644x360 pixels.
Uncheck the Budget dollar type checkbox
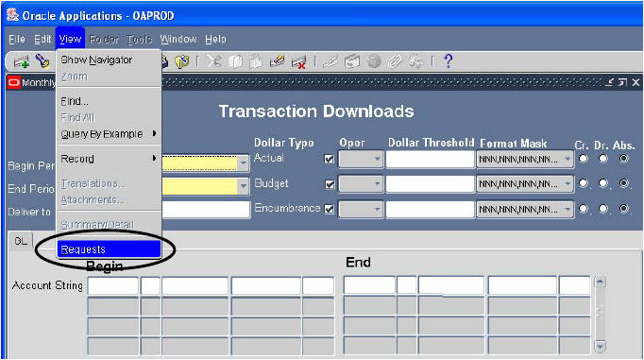pyautogui.click(x=330, y=184)
